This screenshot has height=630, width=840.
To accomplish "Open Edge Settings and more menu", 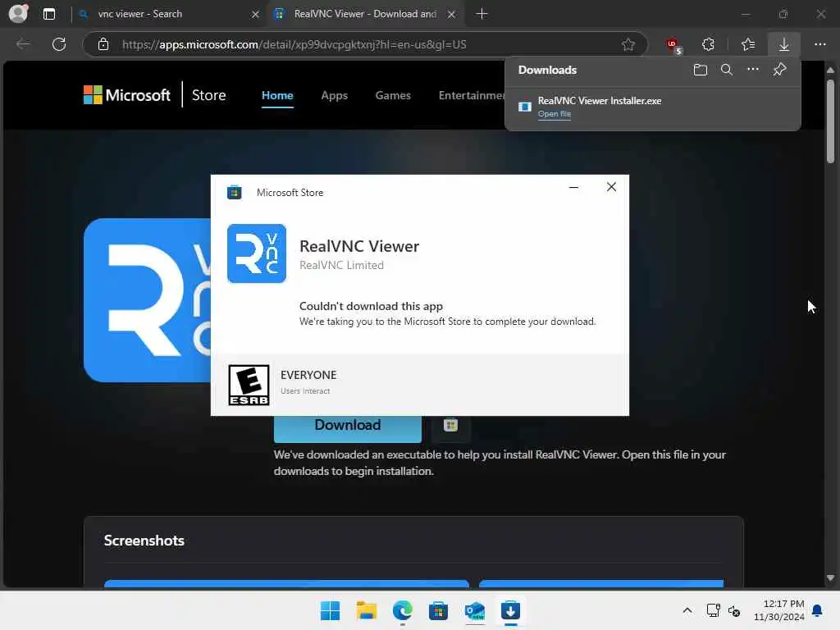I will (820, 44).
